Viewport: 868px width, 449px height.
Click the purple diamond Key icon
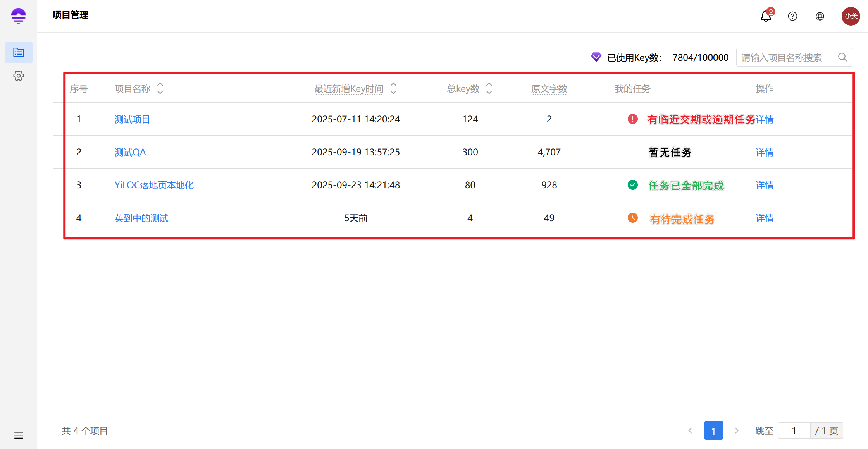[596, 57]
